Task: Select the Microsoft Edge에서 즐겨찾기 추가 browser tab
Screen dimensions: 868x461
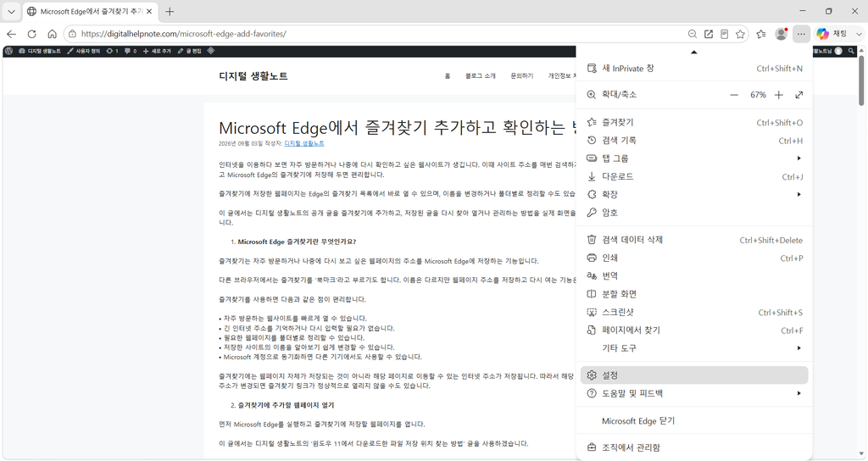Action: [90, 11]
